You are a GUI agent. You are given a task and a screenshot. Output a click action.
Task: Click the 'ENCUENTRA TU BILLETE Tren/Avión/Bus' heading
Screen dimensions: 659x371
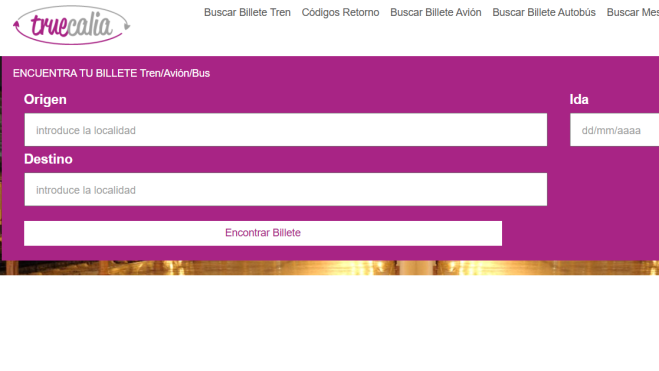[111, 73]
